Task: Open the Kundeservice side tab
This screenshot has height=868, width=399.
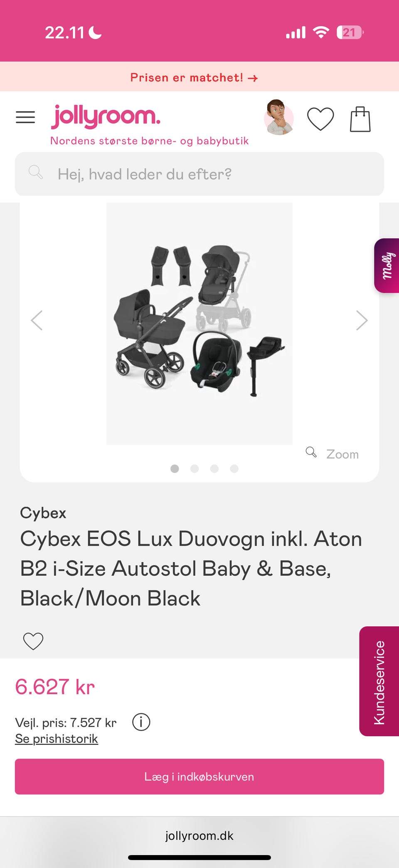Action: 379,681
